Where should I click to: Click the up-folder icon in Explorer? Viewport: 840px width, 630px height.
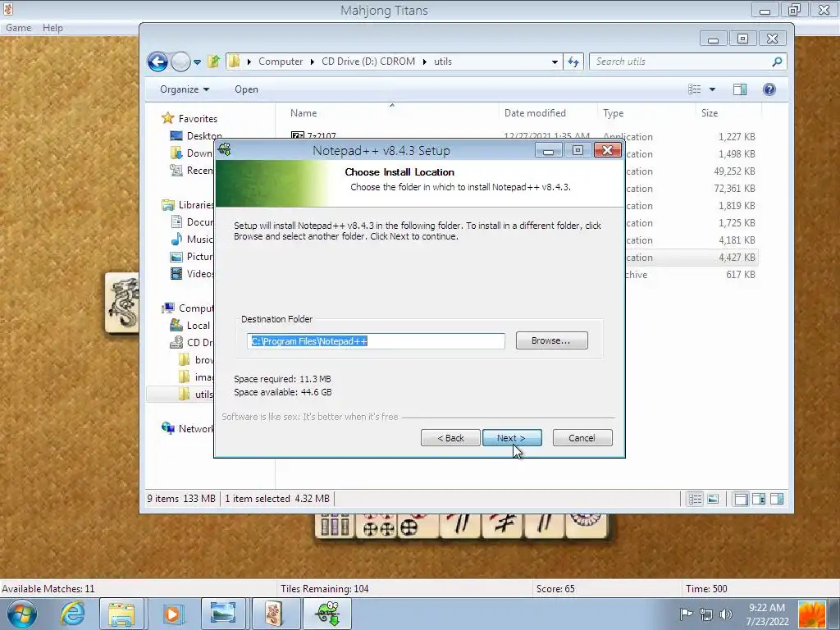coord(213,61)
